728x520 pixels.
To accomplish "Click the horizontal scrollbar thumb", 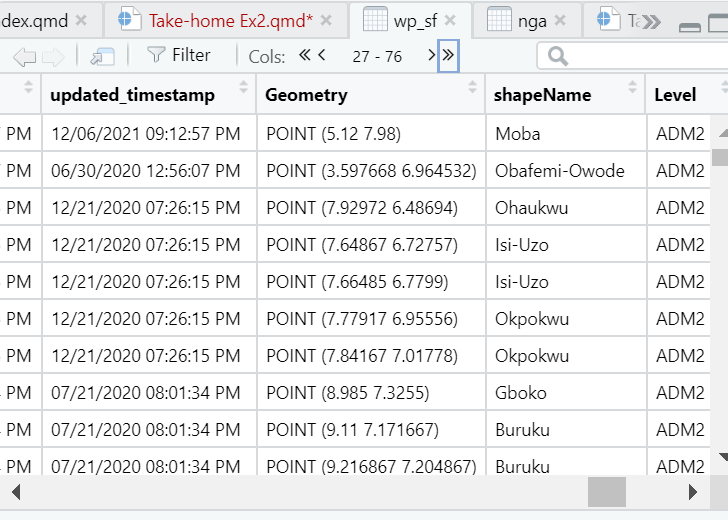I will 606,491.
